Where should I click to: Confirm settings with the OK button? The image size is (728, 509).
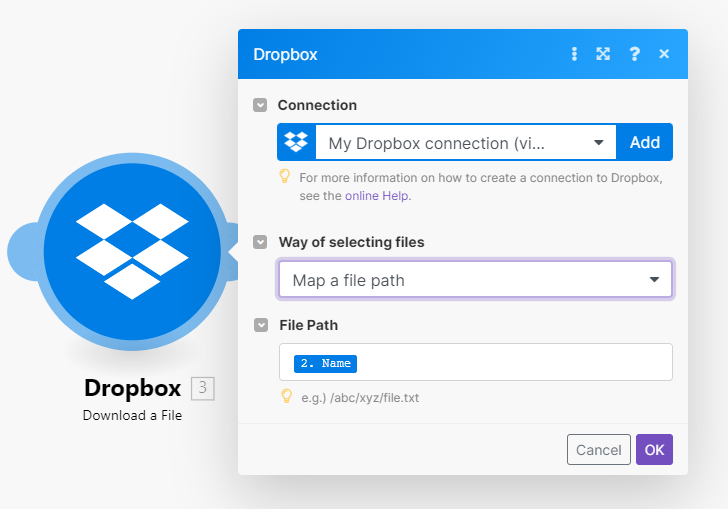coord(654,450)
